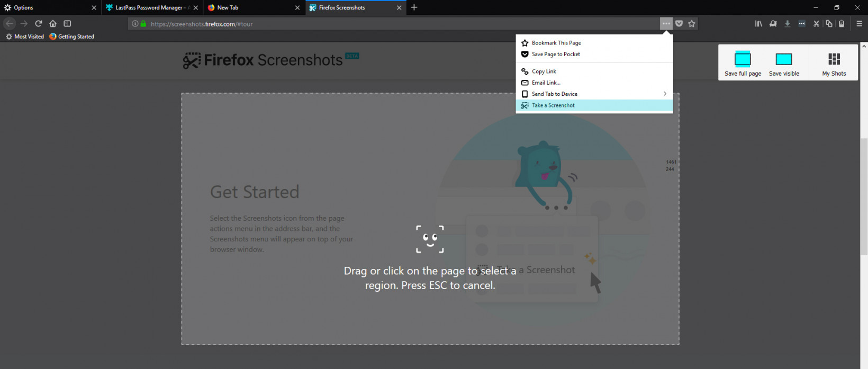The image size is (868, 369).
Task: Open the LastPass extension toolbar icon
Action: coord(802,23)
